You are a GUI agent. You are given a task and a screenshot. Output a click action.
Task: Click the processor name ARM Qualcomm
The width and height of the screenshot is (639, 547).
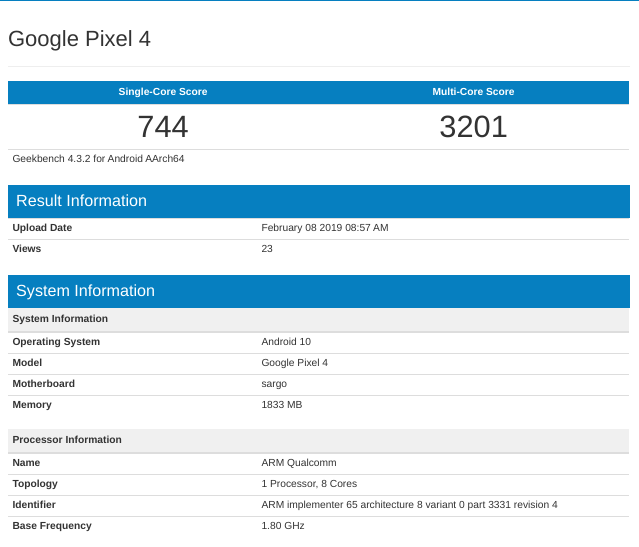coord(299,463)
